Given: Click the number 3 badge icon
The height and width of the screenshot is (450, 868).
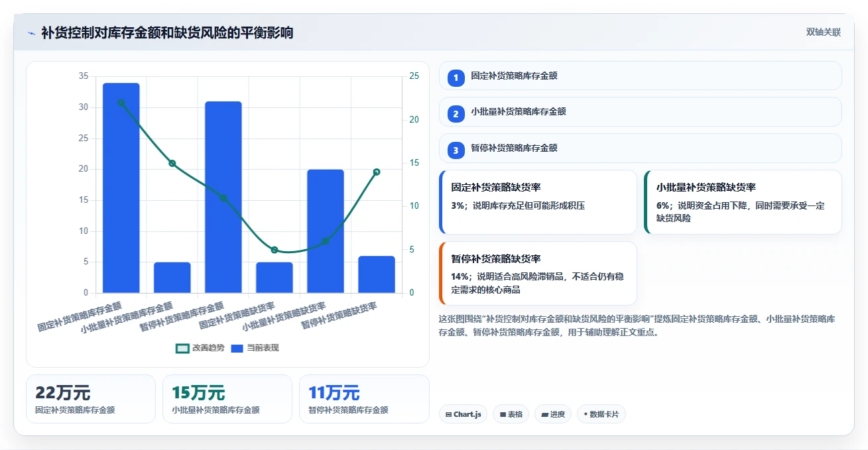Looking at the screenshot, I should (456, 150).
